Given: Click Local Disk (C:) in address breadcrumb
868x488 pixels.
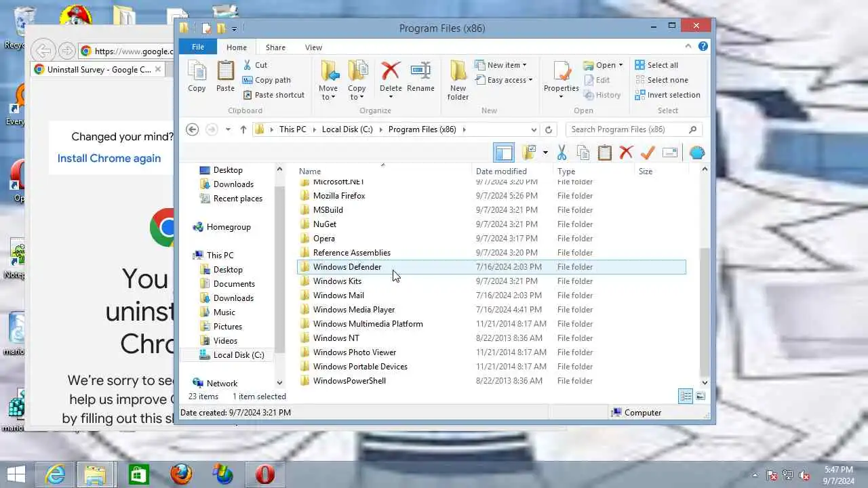Looking at the screenshot, I should [x=347, y=129].
